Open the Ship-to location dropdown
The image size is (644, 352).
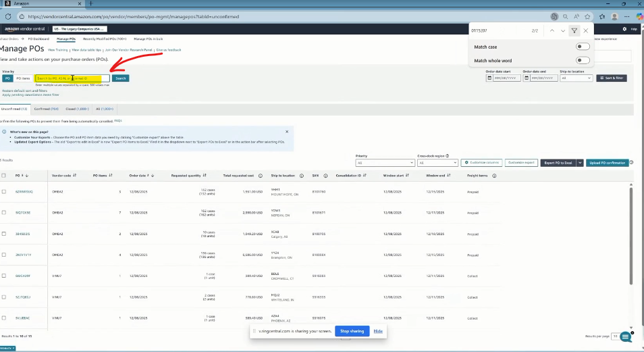click(x=576, y=78)
